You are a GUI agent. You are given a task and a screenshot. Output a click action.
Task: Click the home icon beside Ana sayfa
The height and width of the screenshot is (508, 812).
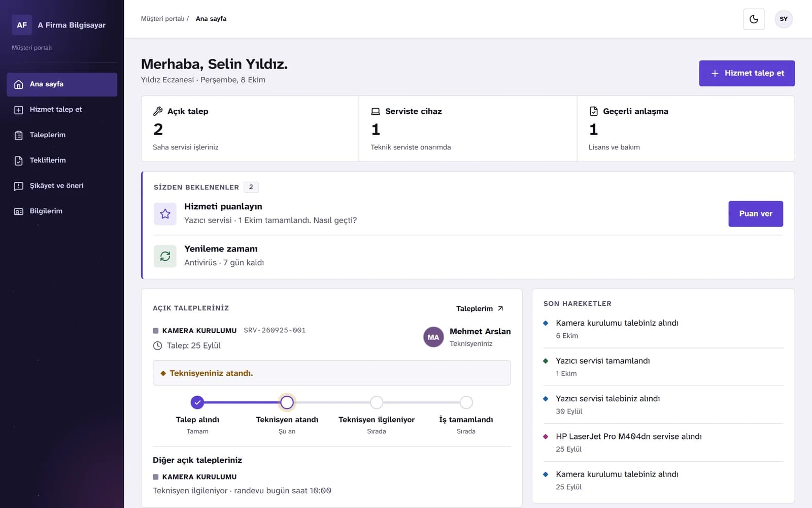click(x=19, y=84)
